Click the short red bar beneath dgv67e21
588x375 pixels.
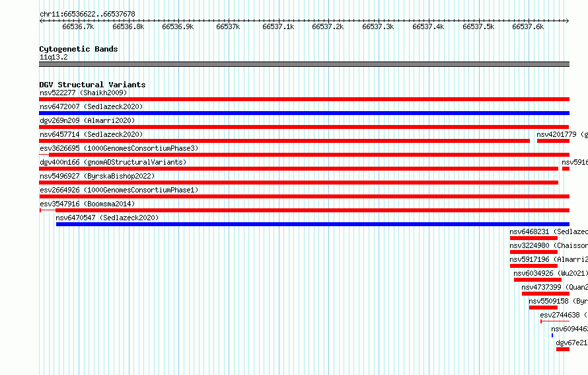pos(563,349)
